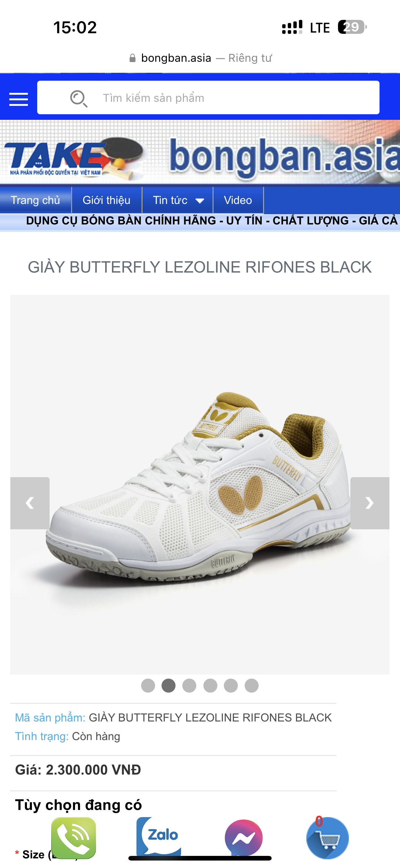Select the last carousel dot
The image size is (400, 868).
251,685
